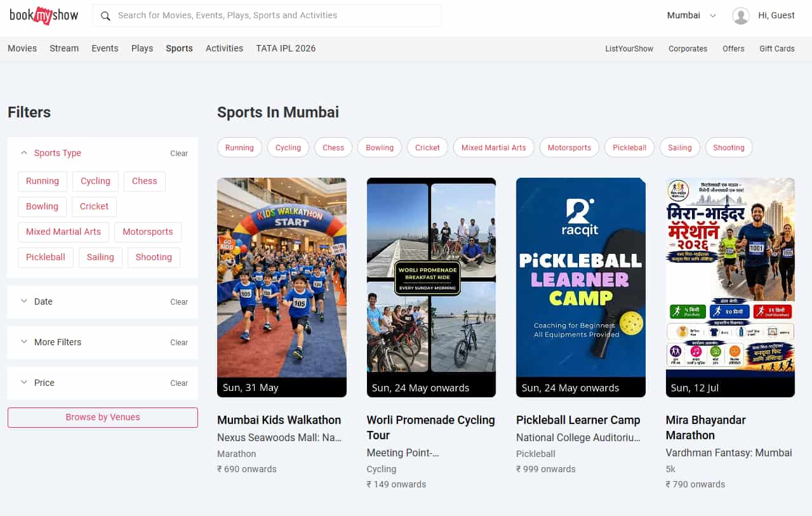The width and height of the screenshot is (812, 516).
Task: Select Running chip above event cards
Action: (x=239, y=147)
